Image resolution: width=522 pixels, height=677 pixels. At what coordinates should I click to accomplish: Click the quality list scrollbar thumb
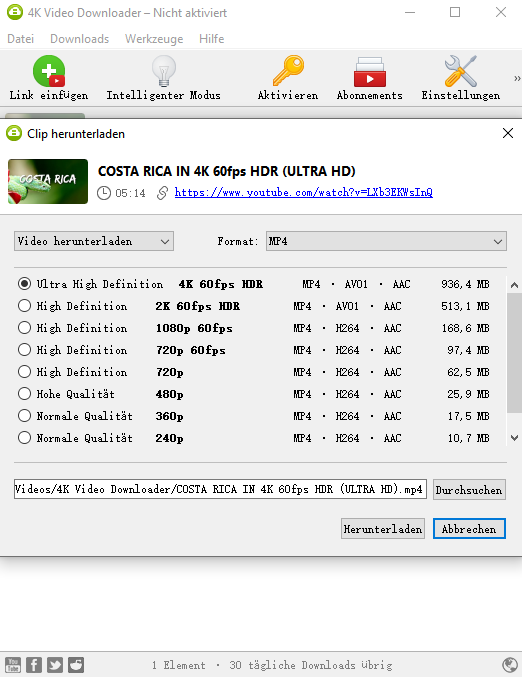[x=514, y=353]
